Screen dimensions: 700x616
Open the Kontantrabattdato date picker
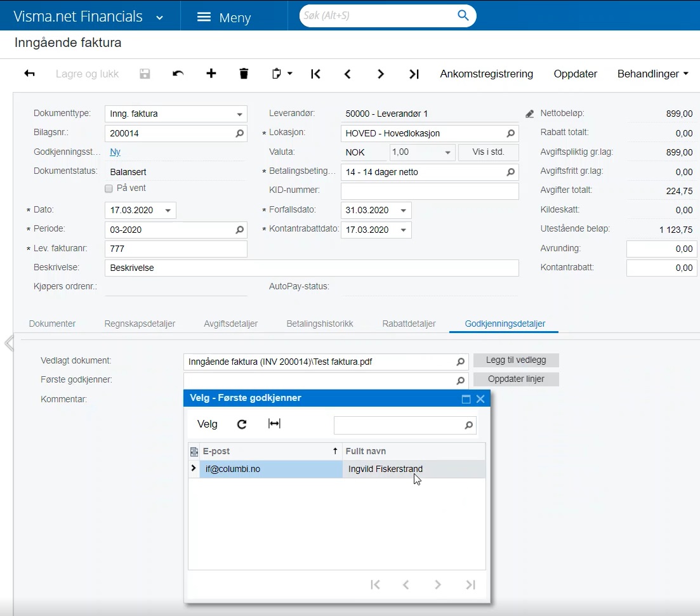tap(403, 230)
